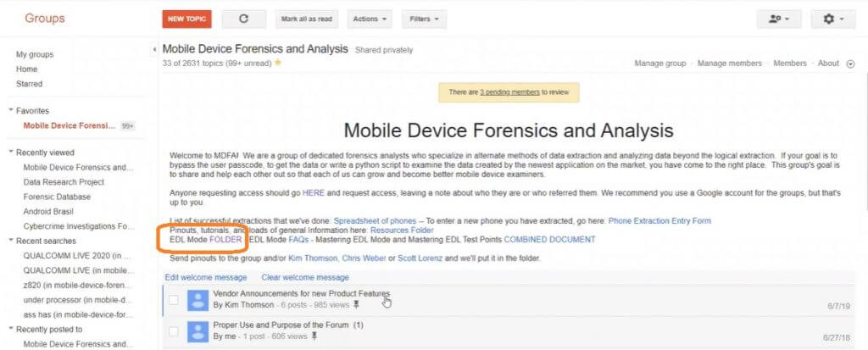Viewport: 868px width, 350px height.
Task: Open the Filters dropdown
Action: click(x=424, y=19)
